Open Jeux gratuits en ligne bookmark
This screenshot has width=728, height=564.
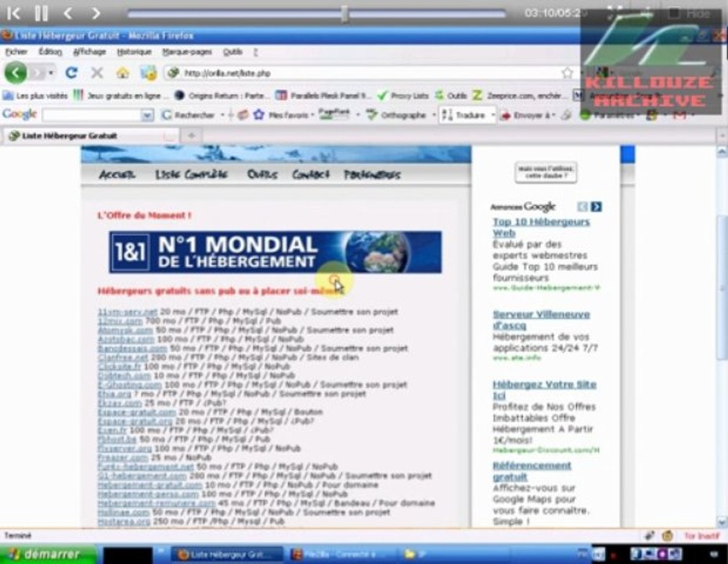click(x=121, y=96)
